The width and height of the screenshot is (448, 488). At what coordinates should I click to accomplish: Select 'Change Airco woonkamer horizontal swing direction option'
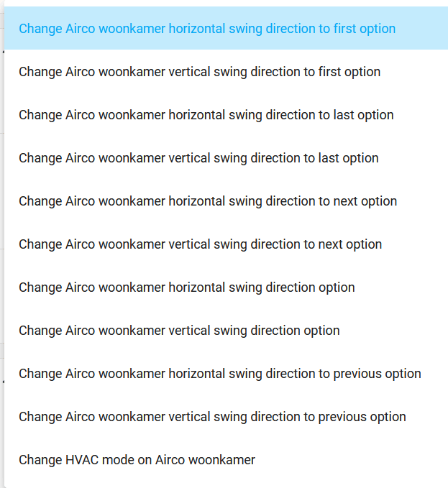coord(226,287)
